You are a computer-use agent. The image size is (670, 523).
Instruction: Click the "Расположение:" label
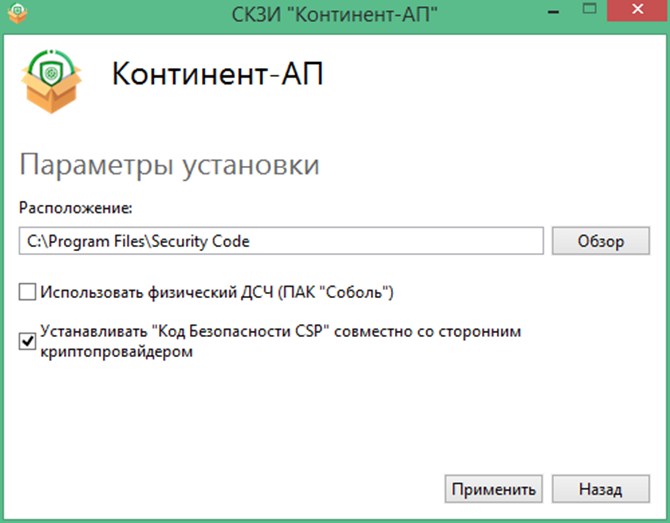pos(75,208)
